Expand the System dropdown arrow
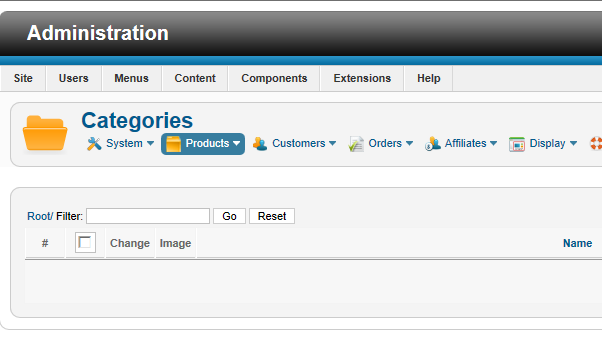The height and width of the screenshot is (361, 602). (x=150, y=144)
